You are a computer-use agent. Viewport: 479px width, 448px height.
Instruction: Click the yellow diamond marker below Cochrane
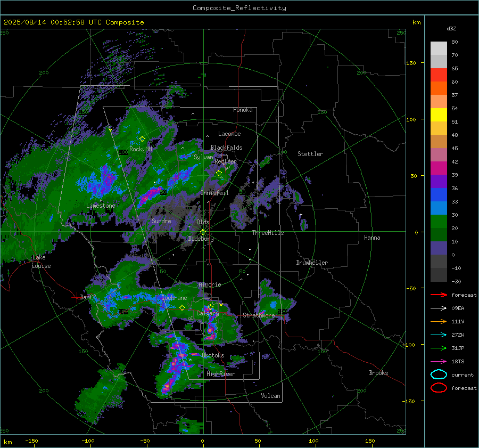coord(182,307)
